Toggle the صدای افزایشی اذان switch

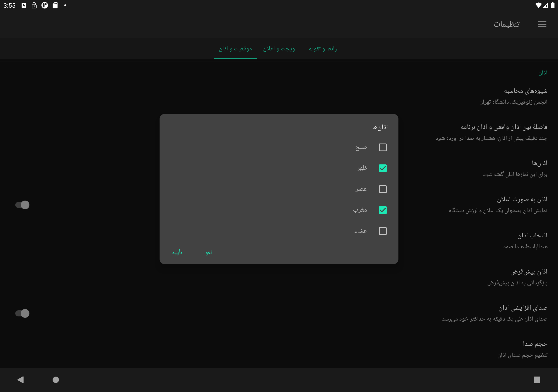22,313
